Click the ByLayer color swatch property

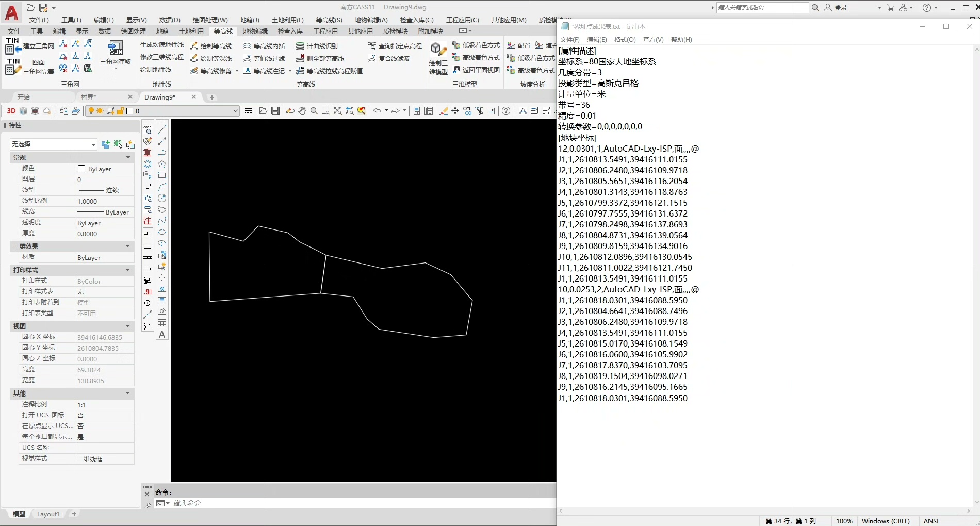click(81, 169)
